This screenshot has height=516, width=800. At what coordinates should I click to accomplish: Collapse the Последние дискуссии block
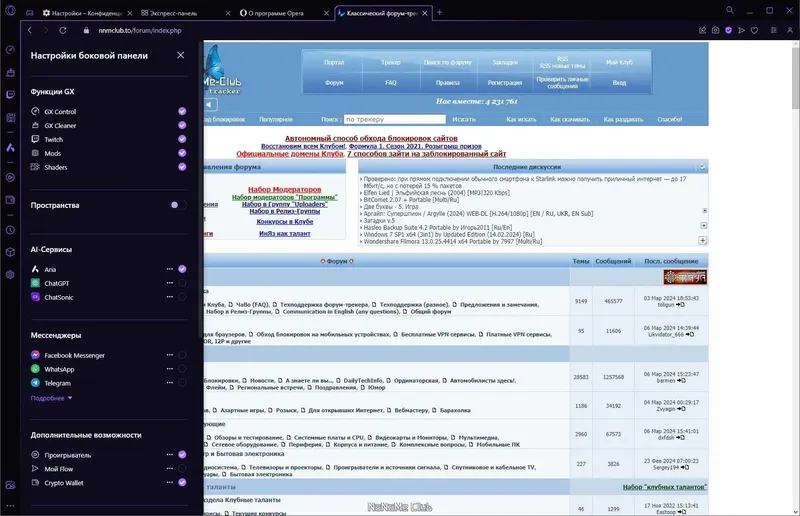point(702,167)
